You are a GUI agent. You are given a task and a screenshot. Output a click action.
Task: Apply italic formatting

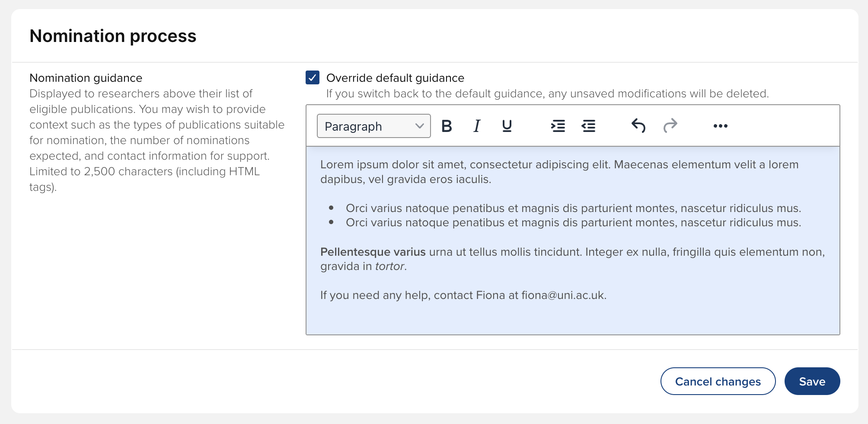click(477, 126)
